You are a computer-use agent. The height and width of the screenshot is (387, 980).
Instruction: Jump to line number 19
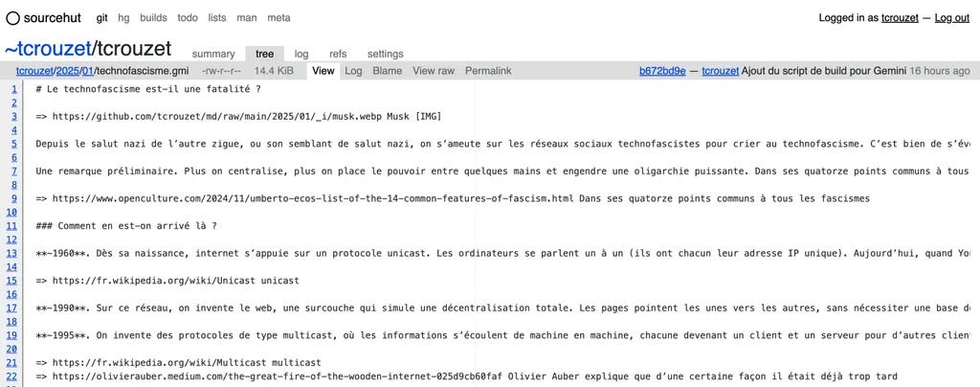pyautogui.click(x=11, y=335)
